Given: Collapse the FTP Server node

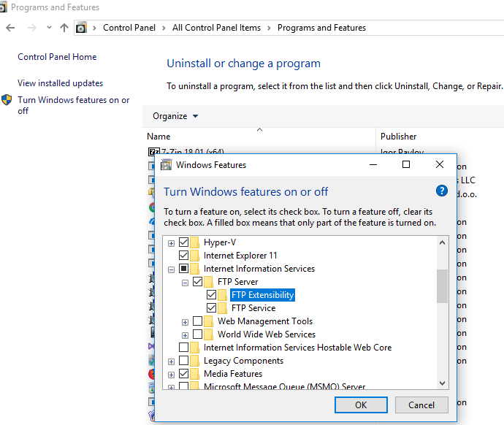Looking at the screenshot, I should [x=185, y=283].
